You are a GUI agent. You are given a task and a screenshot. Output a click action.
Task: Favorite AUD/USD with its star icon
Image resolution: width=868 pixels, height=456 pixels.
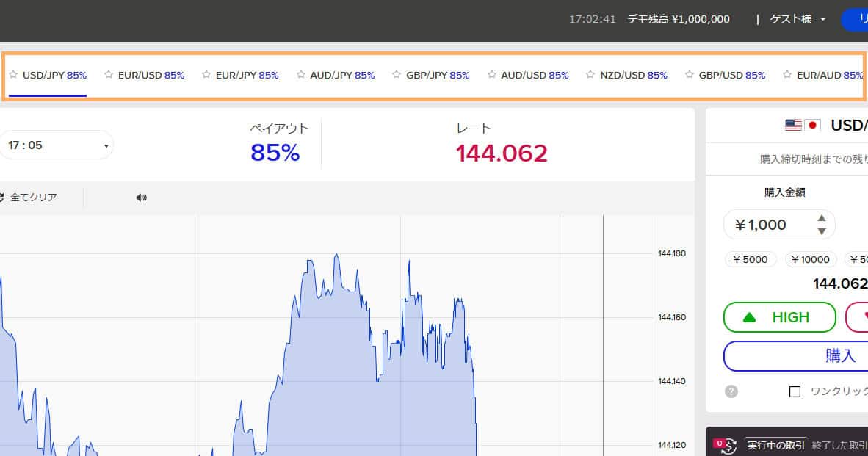pos(491,75)
